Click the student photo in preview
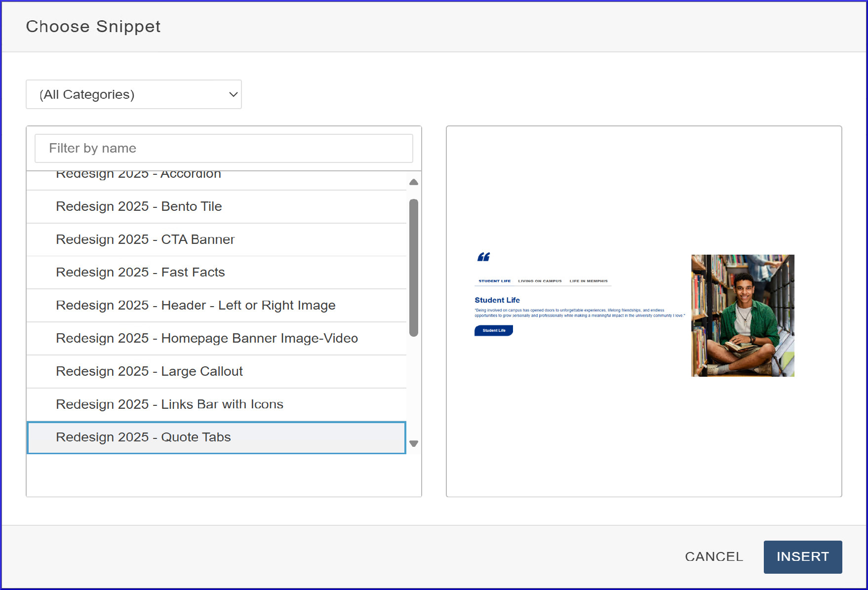The height and width of the screenshot is (590, 868). [x=742, y=315]
